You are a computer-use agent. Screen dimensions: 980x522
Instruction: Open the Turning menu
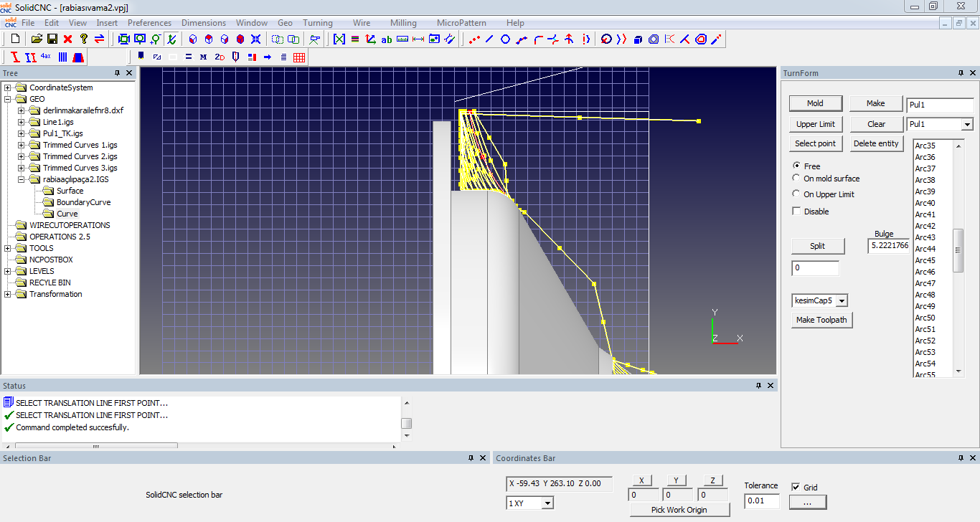pyautogui.click(x=317, y=23)
